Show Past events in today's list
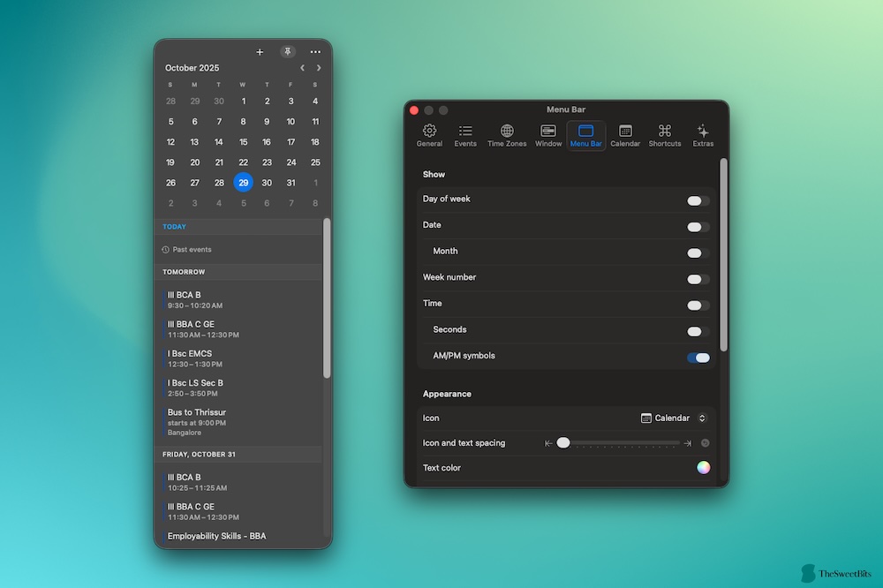Image resolution: width=883 pixels, height=588 pixels. pos(192,250)
